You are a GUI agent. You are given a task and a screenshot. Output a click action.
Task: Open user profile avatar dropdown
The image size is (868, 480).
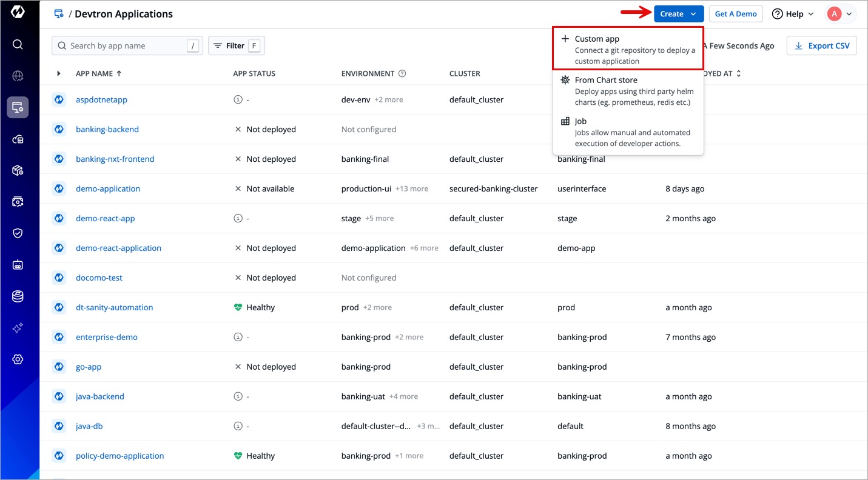[841, 14]
